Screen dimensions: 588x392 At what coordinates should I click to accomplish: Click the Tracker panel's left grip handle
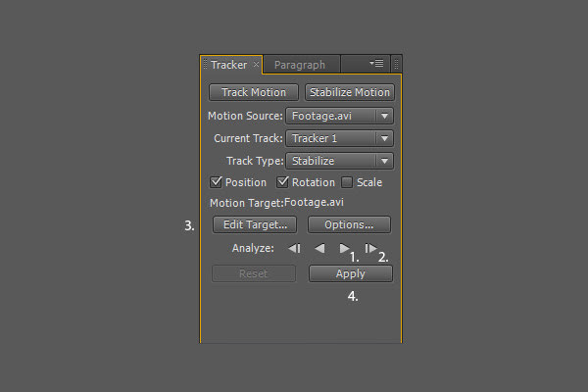205,64
